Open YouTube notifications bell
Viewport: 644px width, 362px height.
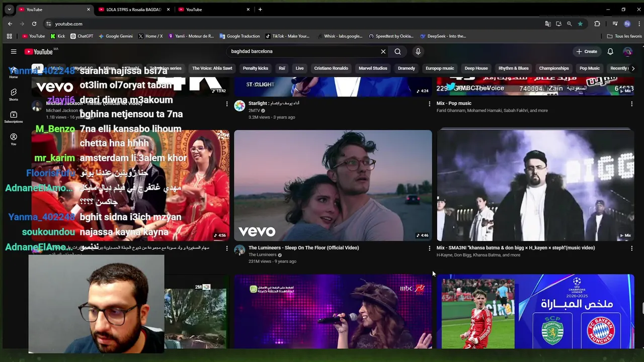coord(610,51)
